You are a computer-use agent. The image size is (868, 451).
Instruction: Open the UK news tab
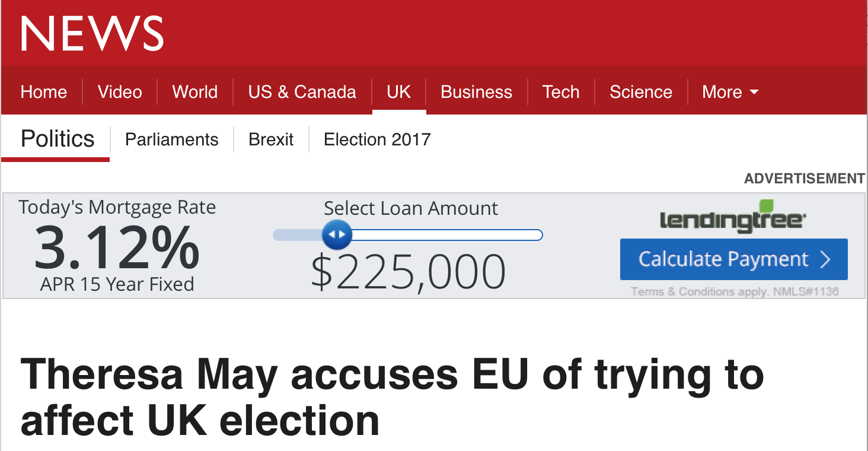tap(398, 92)
